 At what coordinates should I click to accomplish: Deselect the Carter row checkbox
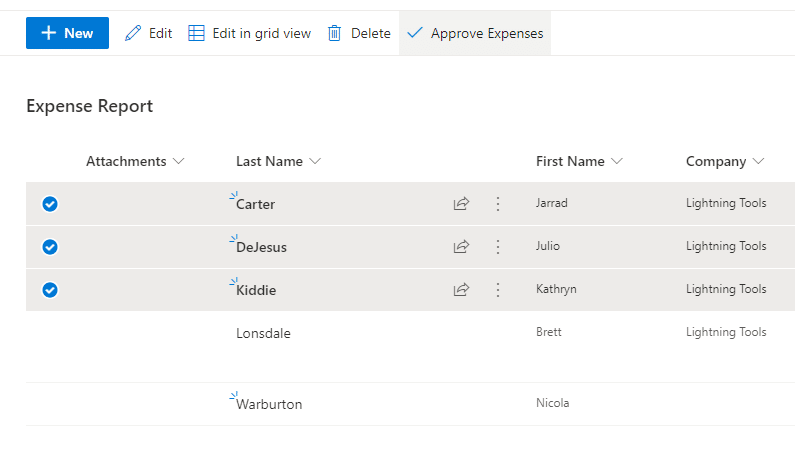coord(50,204)
